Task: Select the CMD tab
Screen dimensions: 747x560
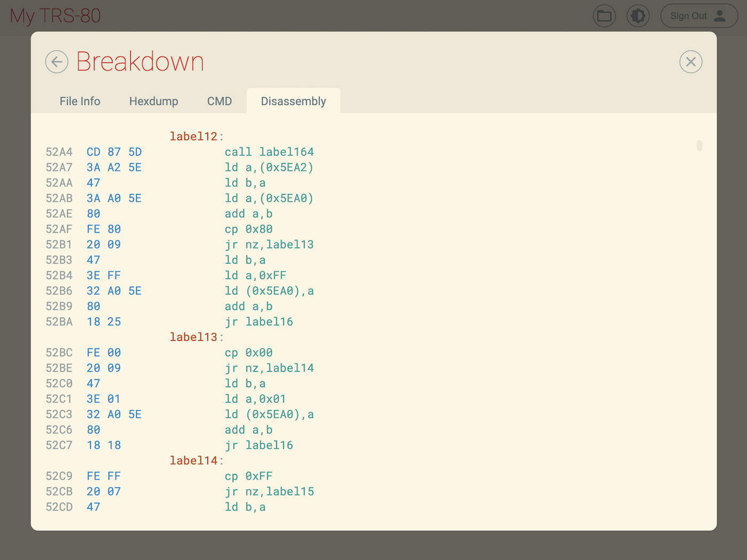Action: click(219, 101)
